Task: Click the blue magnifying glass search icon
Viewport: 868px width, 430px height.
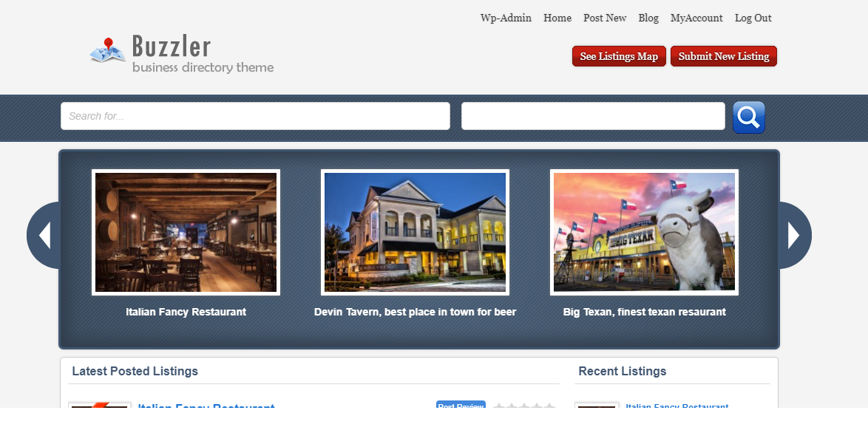Action: click(748, 116)
